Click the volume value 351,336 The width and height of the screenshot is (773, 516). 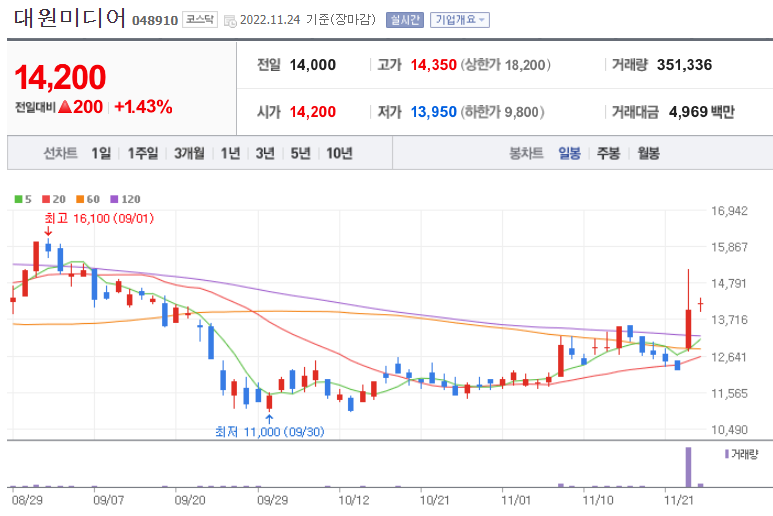(x=684, y=65)
